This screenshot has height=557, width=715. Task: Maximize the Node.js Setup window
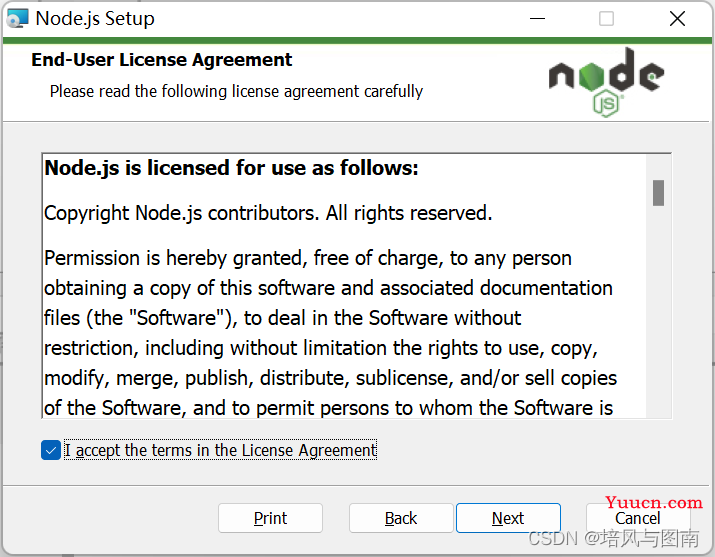pyautogui.click(x=607, y=18)
